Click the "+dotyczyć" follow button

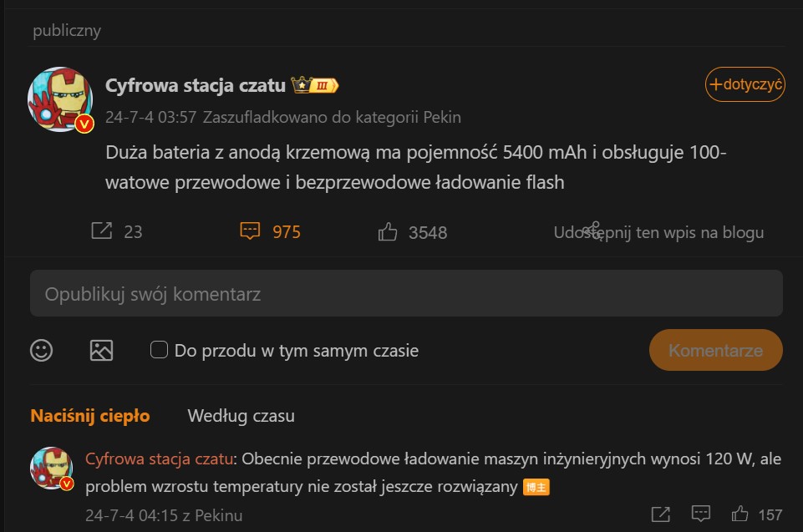click(745, 84)
